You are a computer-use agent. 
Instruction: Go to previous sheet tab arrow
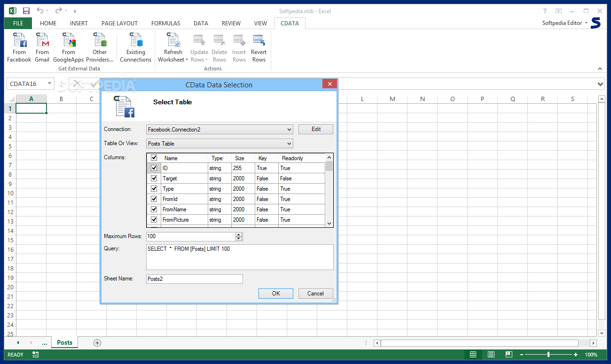click(x=18, y=343)
